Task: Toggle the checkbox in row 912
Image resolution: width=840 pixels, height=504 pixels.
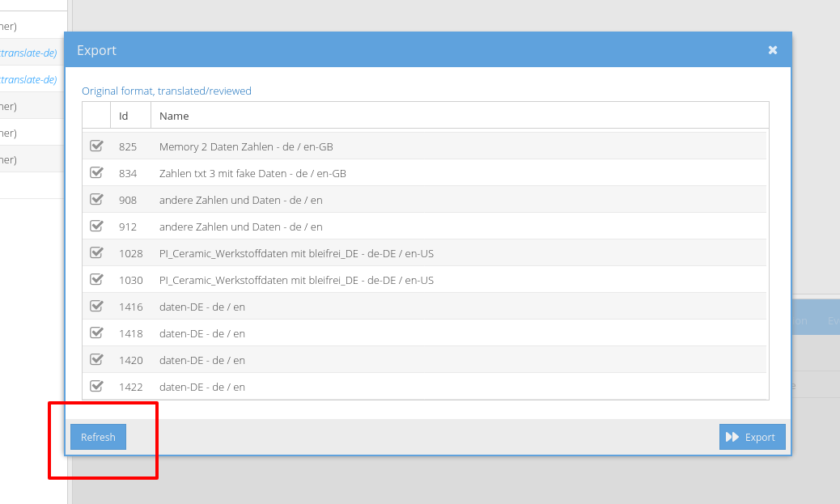Action: pyautogui.click(x=96, y=227)
